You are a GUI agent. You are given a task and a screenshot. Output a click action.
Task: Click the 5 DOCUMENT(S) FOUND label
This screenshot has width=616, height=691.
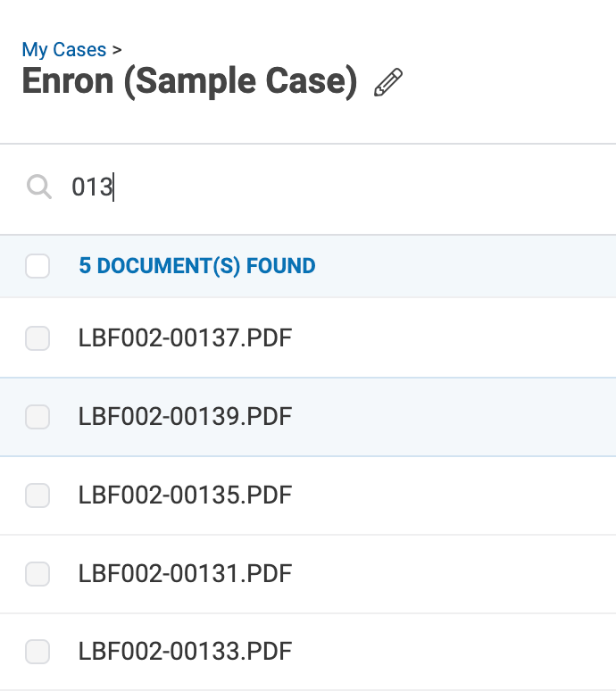[x=197, y=266]
